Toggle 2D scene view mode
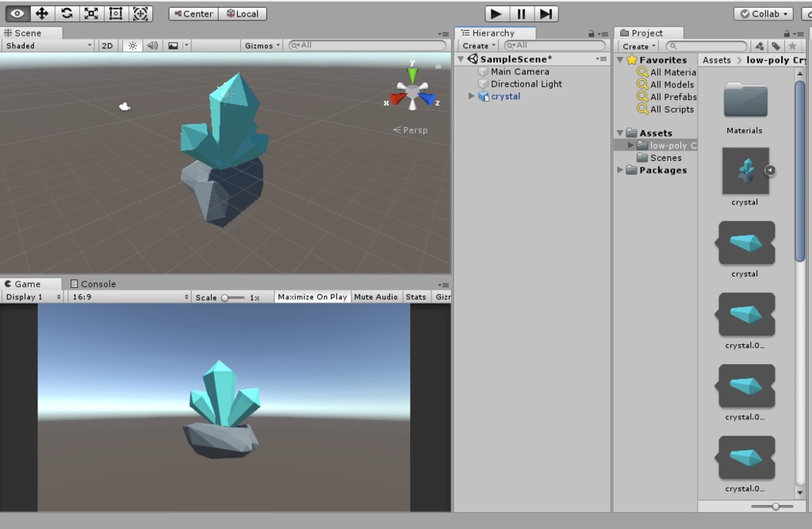The image size is (812, 529). 107,45
